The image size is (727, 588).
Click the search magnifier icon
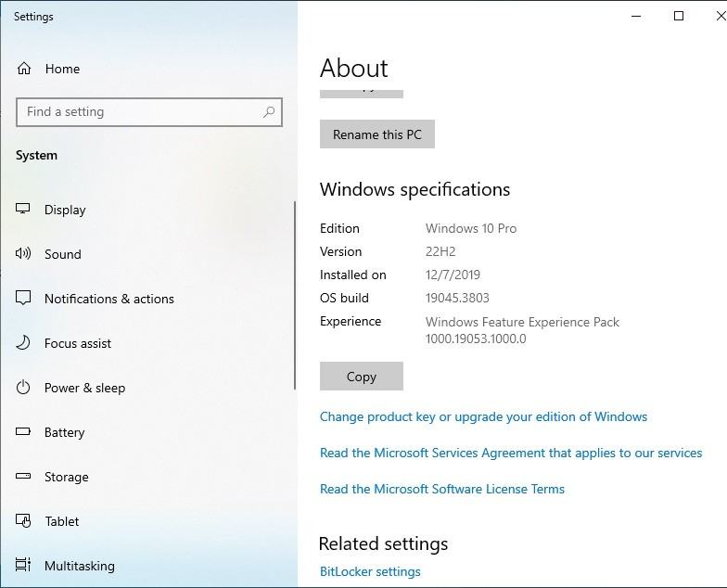coord(269,111)
